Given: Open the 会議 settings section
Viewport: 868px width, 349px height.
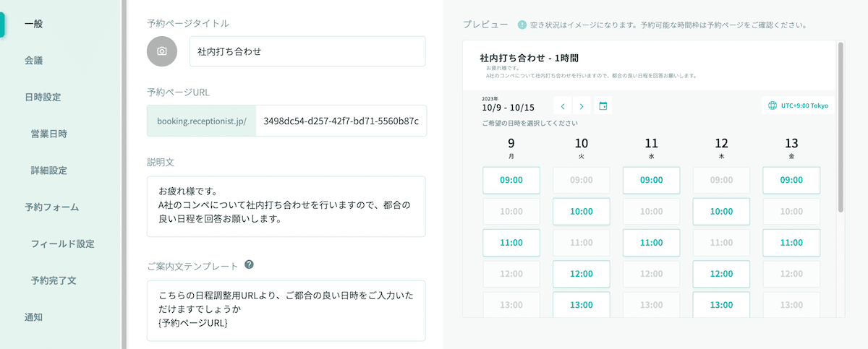Looking at the screenshot, I should pyautogui.click(x=34, y=61).
